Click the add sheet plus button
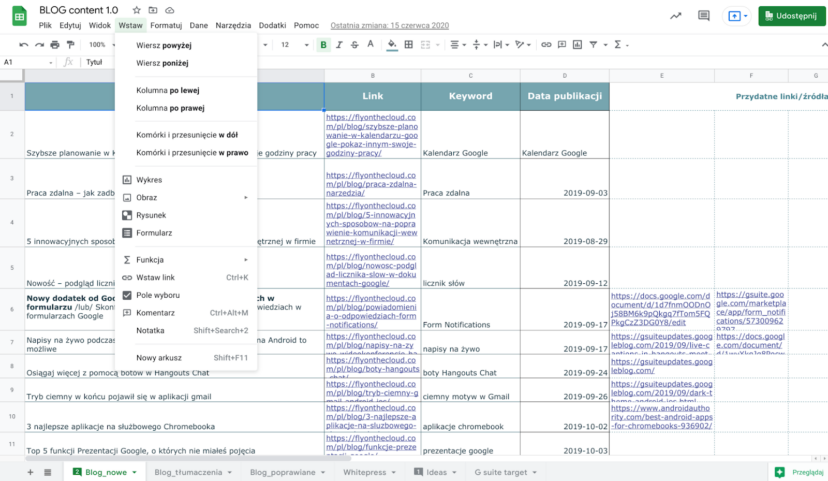 (30, 473)
